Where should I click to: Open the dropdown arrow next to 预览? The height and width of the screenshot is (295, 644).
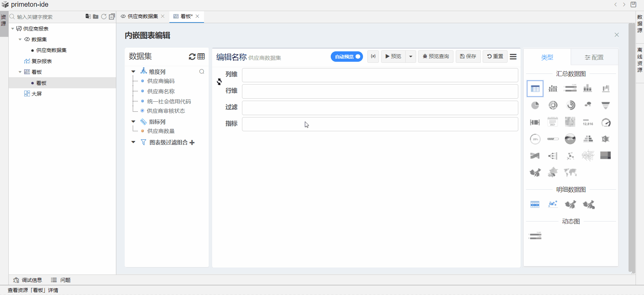click(x=411, y=57)
